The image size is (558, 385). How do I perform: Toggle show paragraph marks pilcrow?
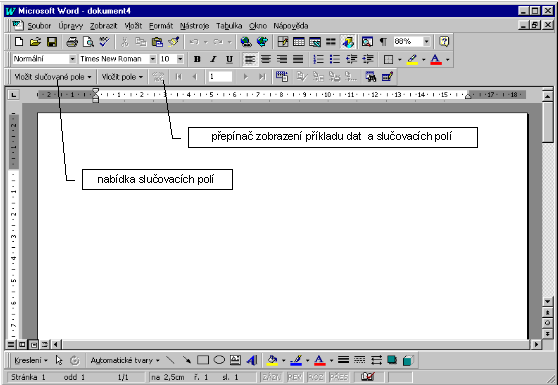pos(383,42)
